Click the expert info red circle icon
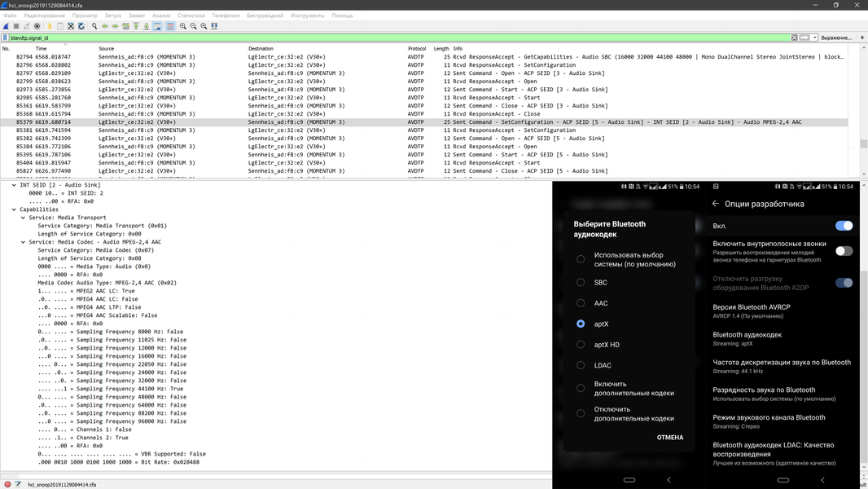 (7, 485)
